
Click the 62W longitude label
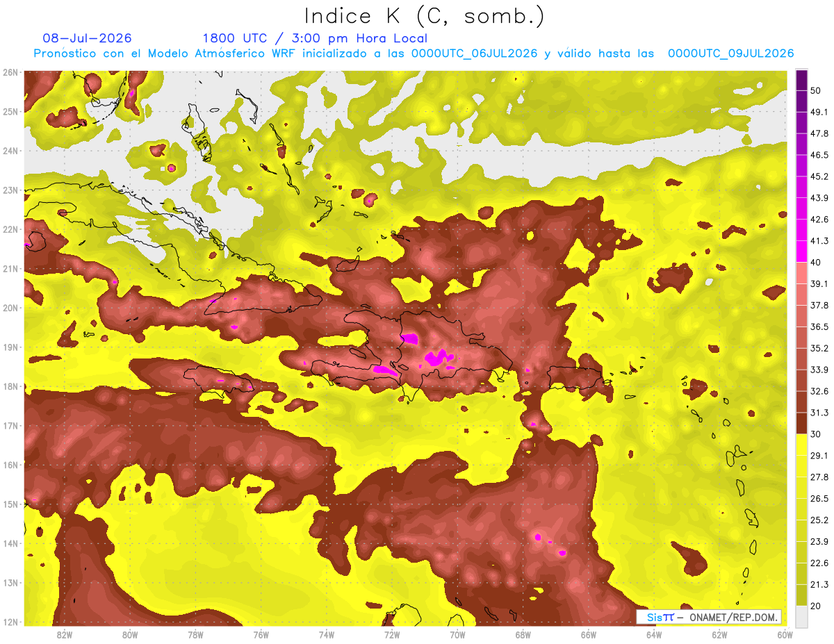[719, 634]
